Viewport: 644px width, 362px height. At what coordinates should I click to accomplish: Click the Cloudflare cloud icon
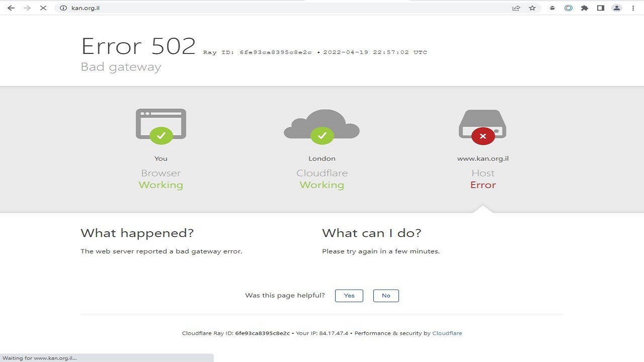pyautogui.click(x=322, y=126)
